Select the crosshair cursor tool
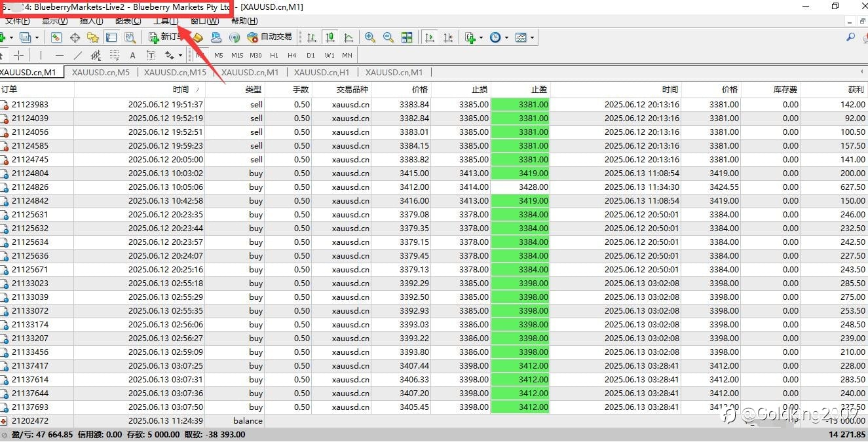Viewport: 868px width, 442px height. click(18, 55)
